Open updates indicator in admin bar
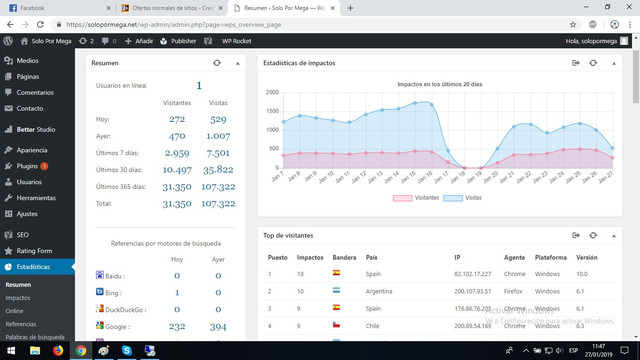 (86, 41)
